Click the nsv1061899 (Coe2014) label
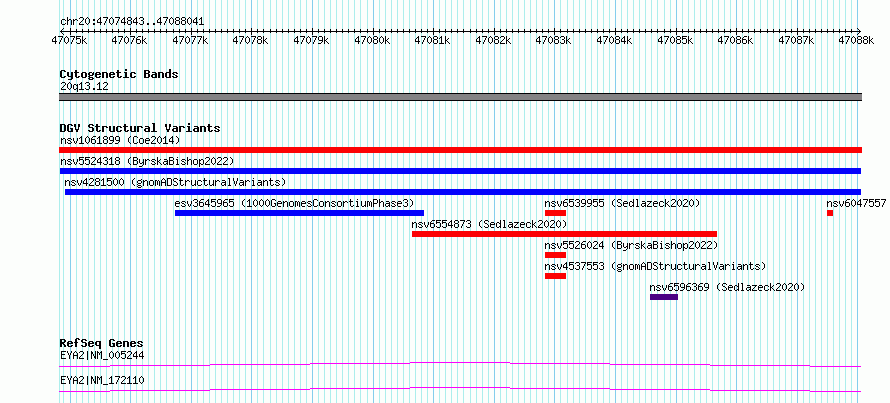This screenshot has height=403, width=890. [x=120, y=140]
